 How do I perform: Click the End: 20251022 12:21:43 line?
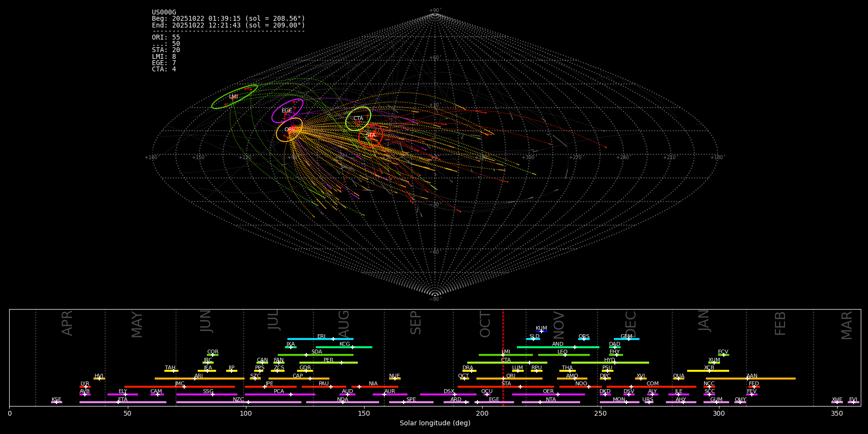[x=229, y=25]
